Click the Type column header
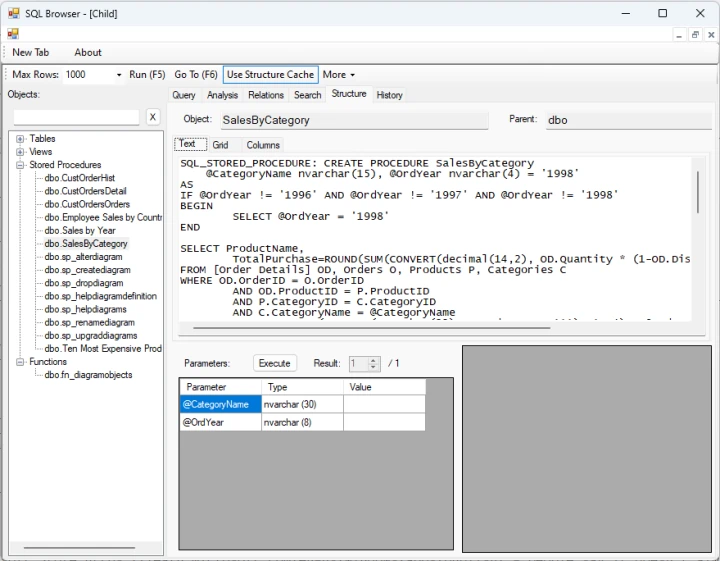This screenshot has height=561, width=720. tap(303, 387)
